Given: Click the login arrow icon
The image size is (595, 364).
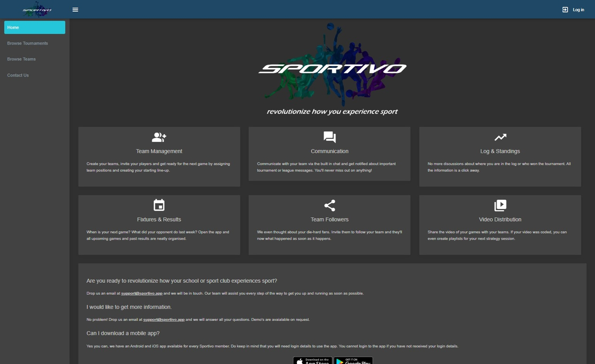Looking at the screenshot, I should point(565,10).
